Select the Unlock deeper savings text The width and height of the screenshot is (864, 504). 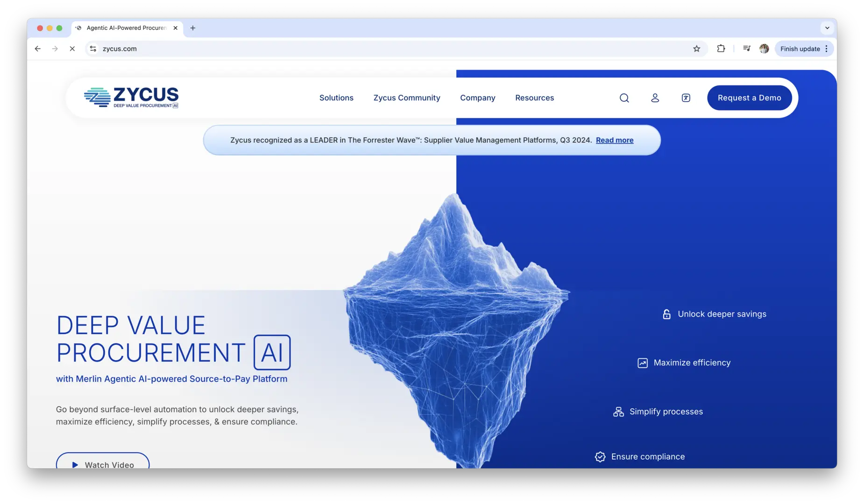(x=722, y=315)
